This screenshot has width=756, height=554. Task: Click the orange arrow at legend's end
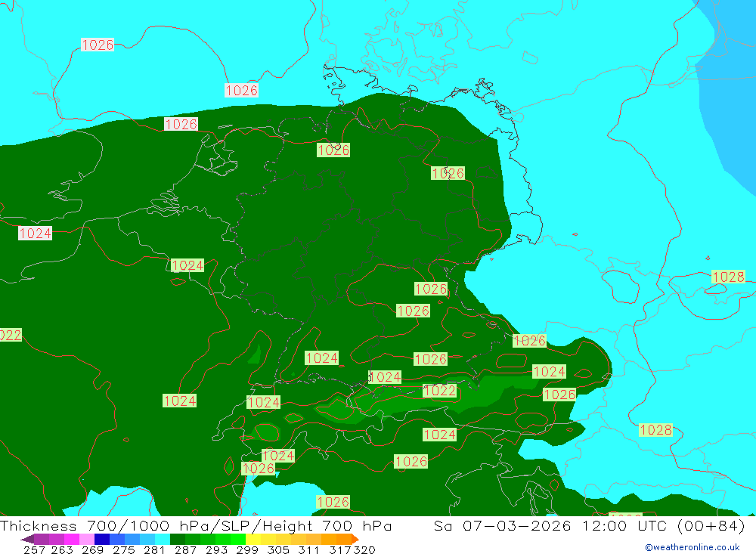355,539
